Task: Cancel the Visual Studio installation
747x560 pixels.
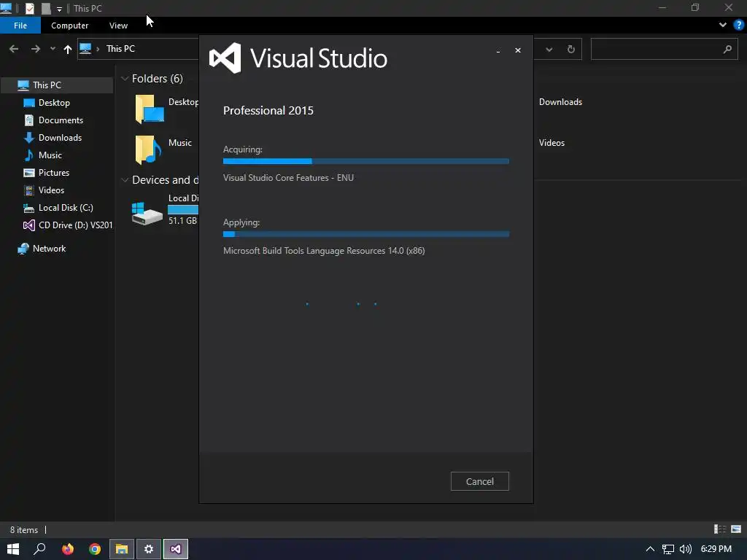Action: pos(479,481)
